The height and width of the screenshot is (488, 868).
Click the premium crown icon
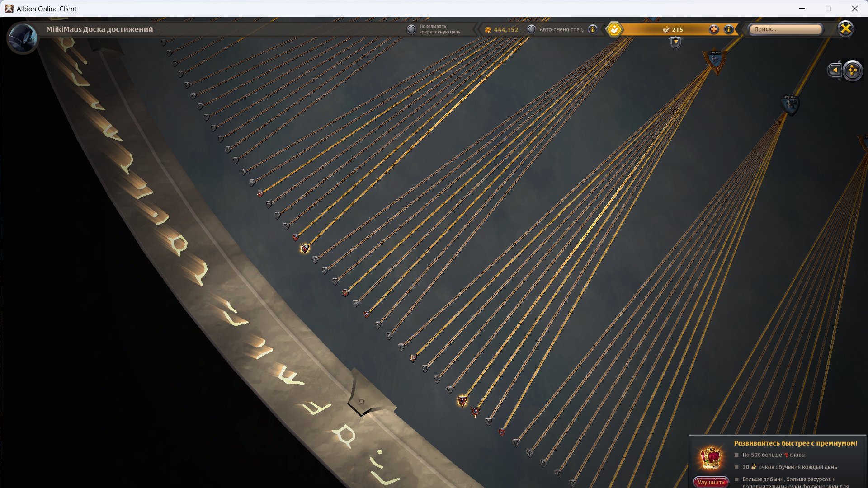pyautogui.click(x=711, y=458)
